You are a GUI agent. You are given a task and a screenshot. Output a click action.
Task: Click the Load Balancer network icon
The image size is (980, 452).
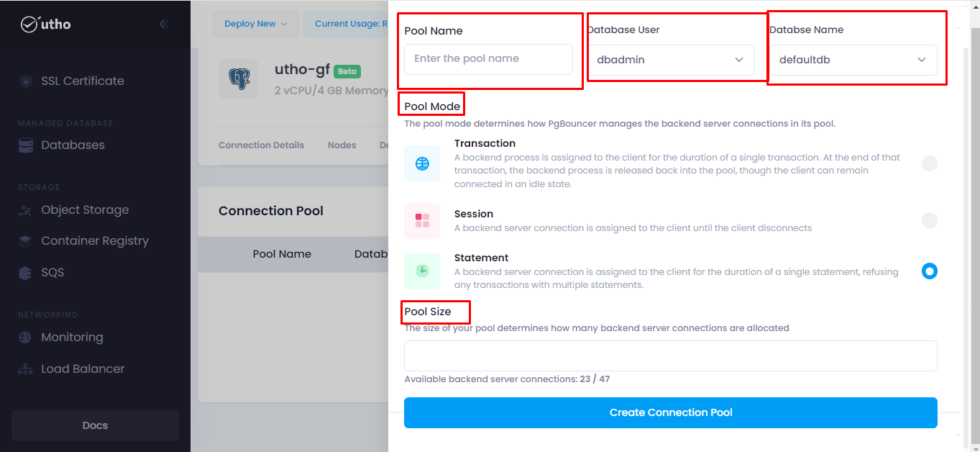(x=26, y=369)
